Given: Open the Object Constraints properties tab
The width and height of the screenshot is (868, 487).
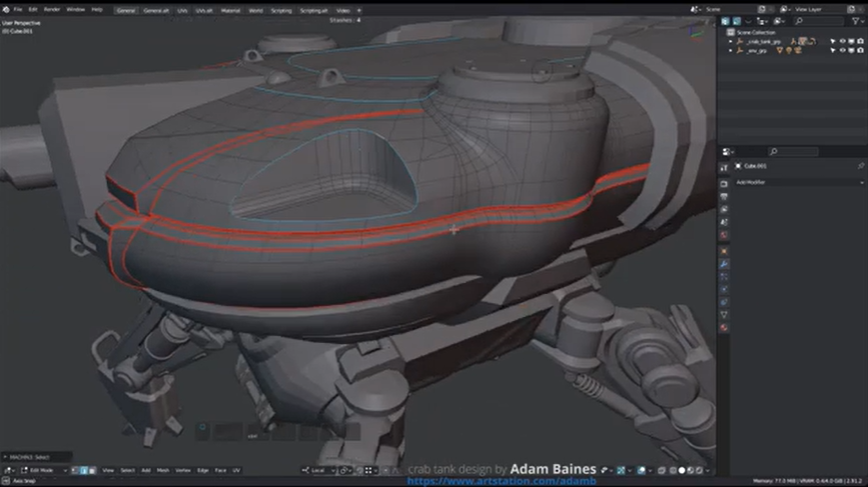Looking at the screenshot, I should pos(724,302).
